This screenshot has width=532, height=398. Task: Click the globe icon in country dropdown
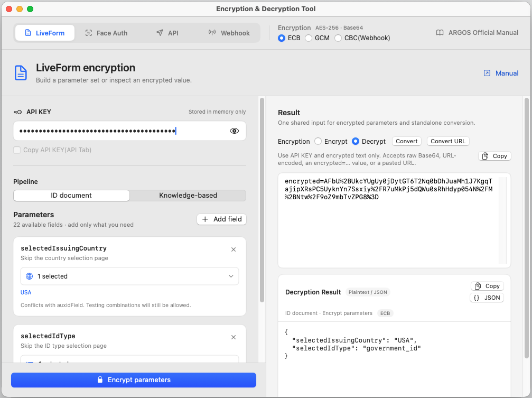tap(30, 276)
